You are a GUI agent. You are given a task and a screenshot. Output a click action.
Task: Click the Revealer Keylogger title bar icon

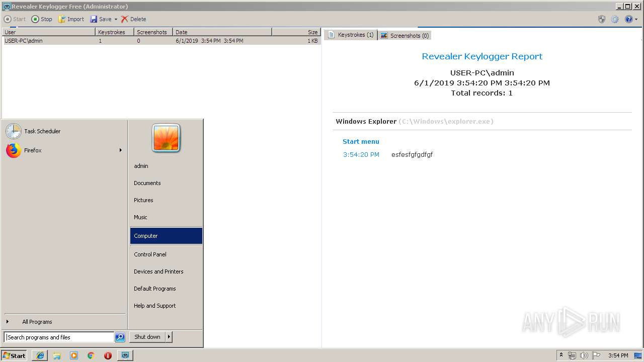7,7
